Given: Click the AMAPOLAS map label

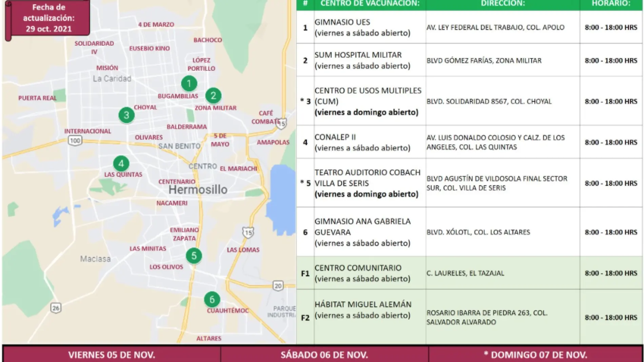Looking at the screenshot, I should [273, 142].
